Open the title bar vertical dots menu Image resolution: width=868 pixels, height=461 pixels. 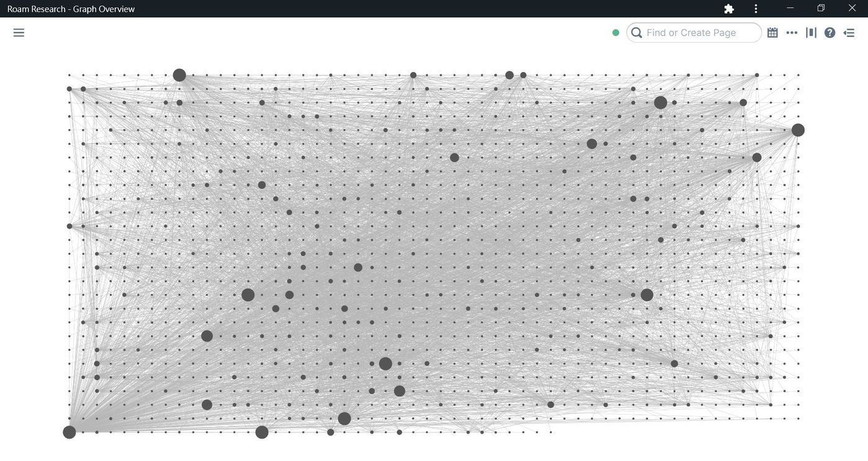coord(756,9)
